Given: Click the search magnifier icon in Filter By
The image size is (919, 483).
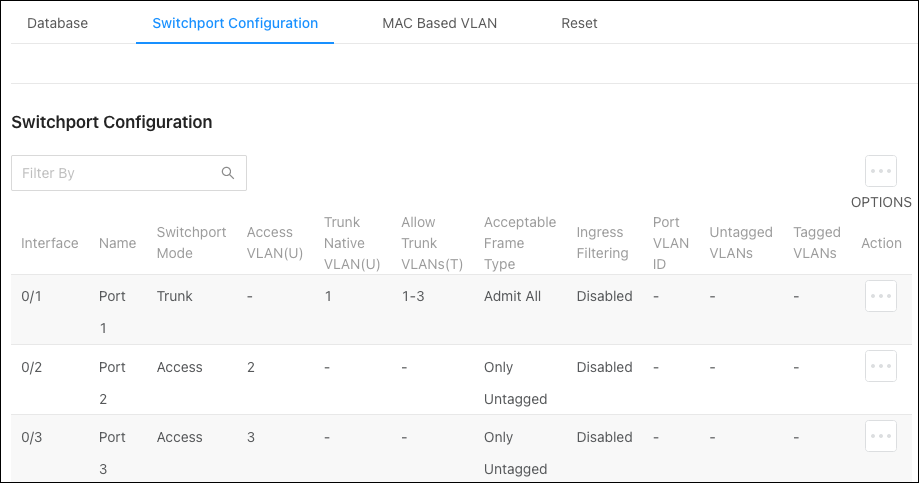Looking at the screenshot, I should click(228, 173).
